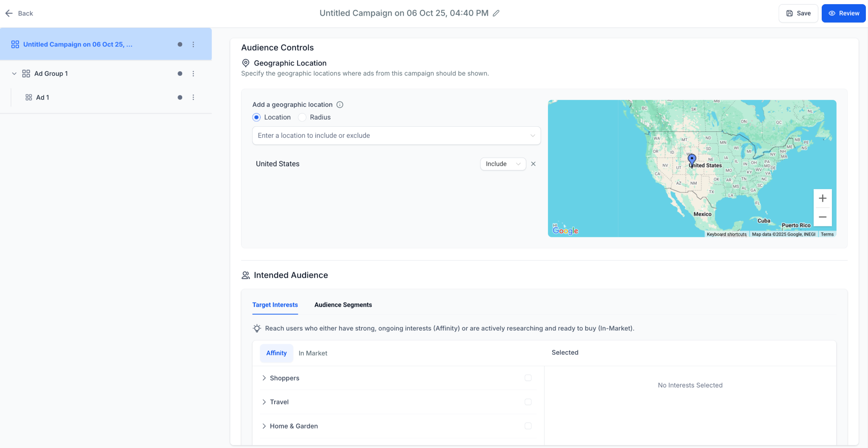
Task: Select the Location radio option
Action: tap(256, 117)
